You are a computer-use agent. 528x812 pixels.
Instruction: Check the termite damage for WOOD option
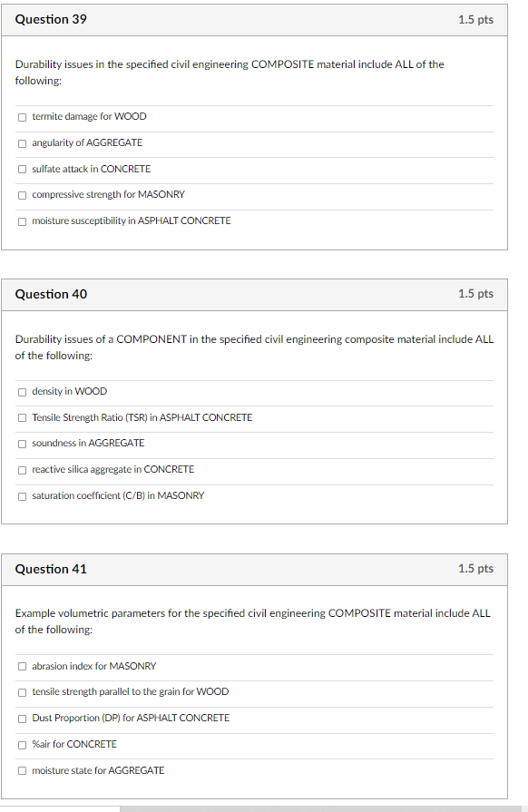coord(22,116)
